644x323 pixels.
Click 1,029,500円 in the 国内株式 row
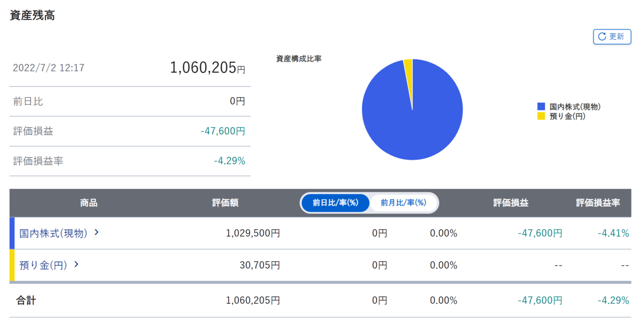253,233
